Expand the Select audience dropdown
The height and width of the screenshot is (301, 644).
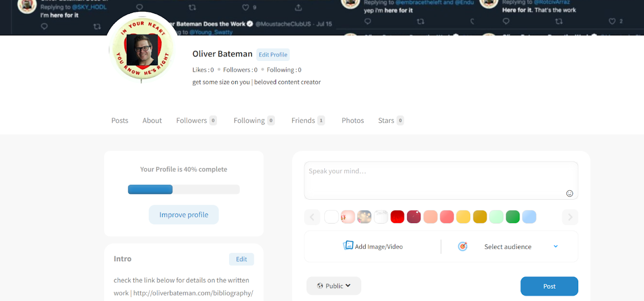555,247
